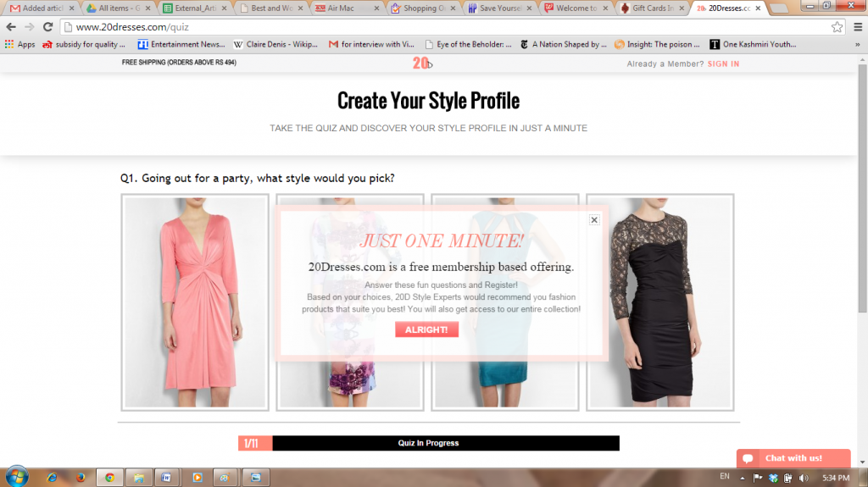
Task: Launch Internet Explorer from taskbar
Action: point(52,477)
